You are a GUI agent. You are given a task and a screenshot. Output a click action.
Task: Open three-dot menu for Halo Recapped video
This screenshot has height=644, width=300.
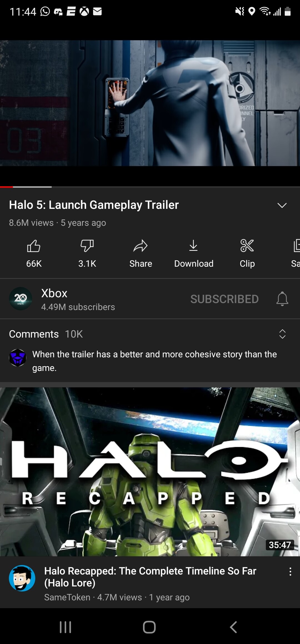coord(290,572)
